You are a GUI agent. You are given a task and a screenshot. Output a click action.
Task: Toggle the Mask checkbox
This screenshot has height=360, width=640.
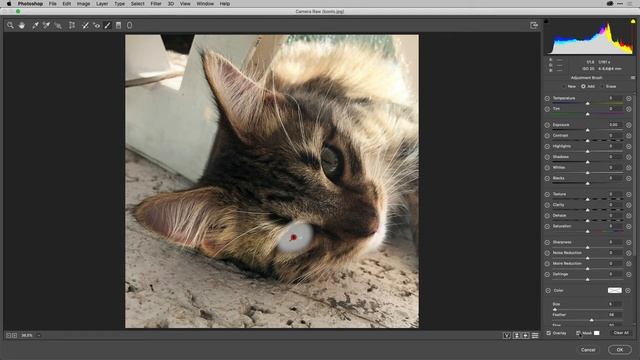click(x=578, y=333)
